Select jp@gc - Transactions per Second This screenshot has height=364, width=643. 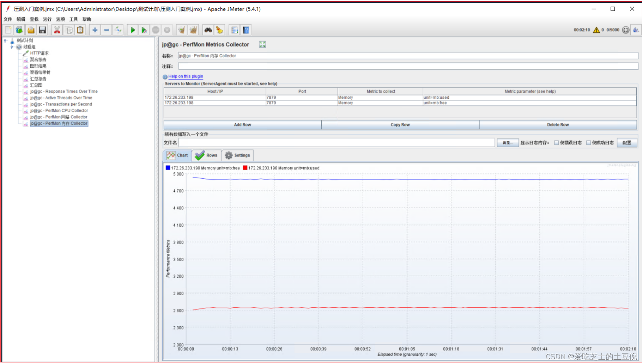click(61, 104)
